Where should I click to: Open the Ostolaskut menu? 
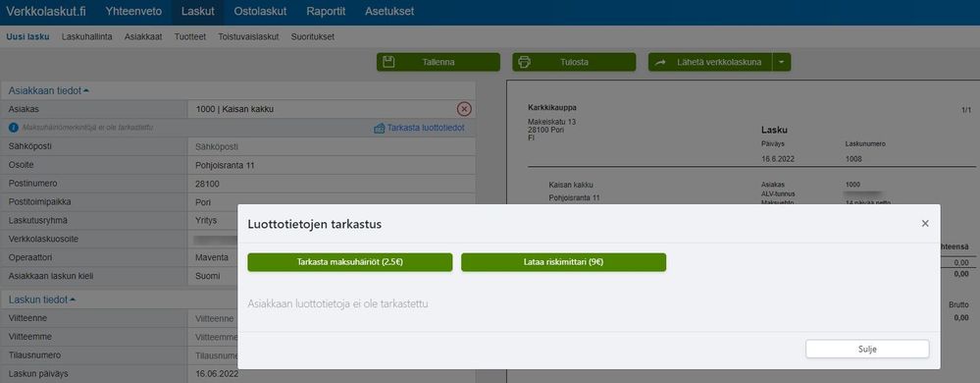(260, 11)
